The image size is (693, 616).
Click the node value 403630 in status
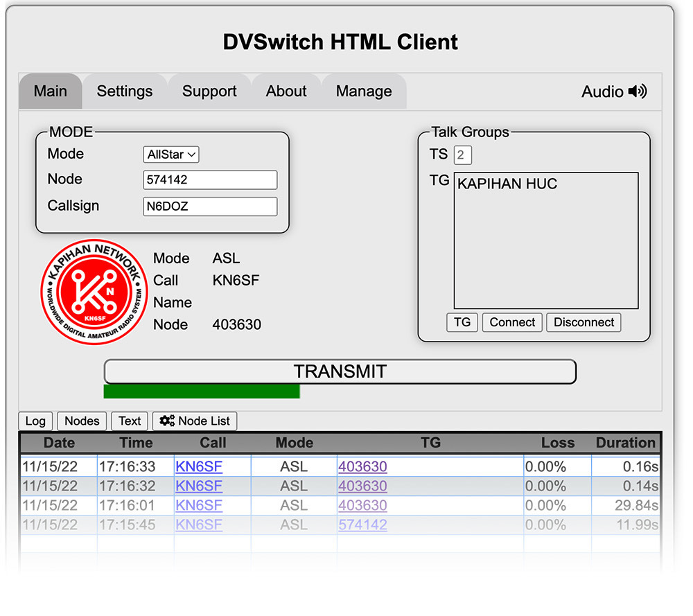click(x=237, y=325)
